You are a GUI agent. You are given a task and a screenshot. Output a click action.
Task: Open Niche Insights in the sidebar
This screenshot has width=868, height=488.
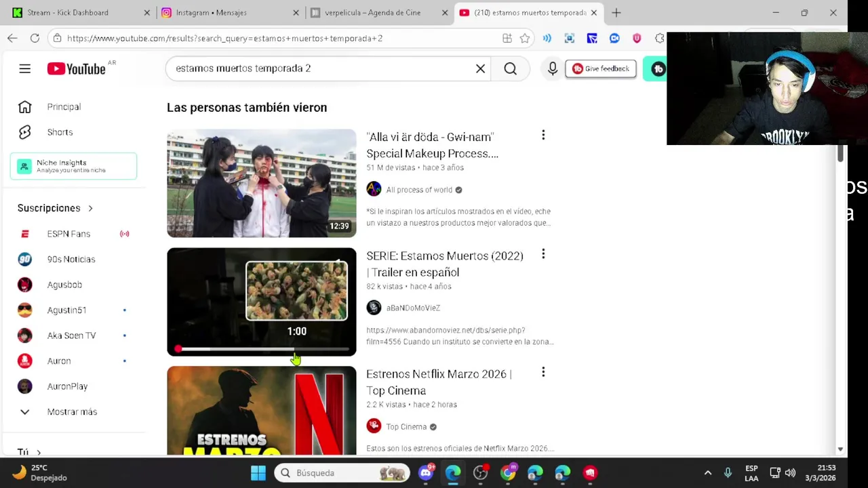(73, 166)
